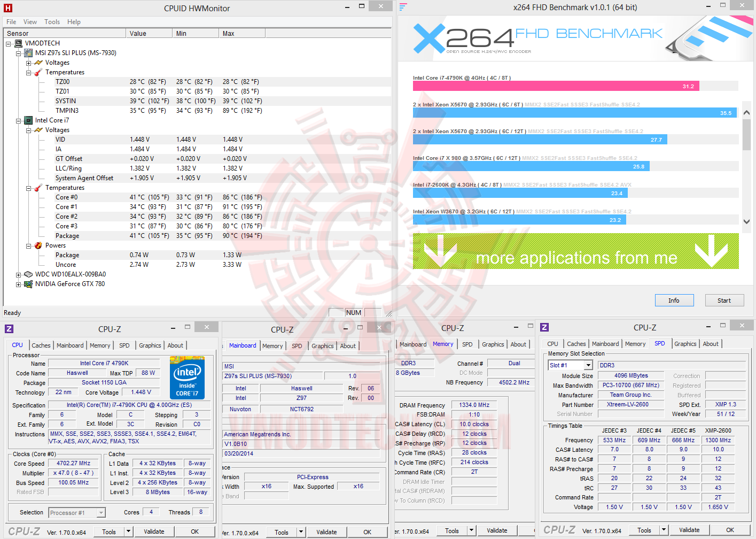This screenshot has height=539, width=756.
Task: Select the SPD tab in the Processor CPU-Z window
Action: 124,345
